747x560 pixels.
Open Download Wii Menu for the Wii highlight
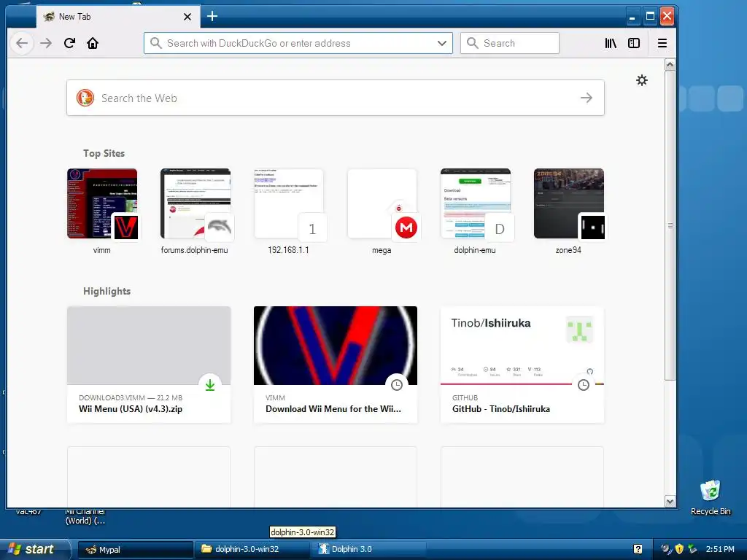click(x=336, y=365)
